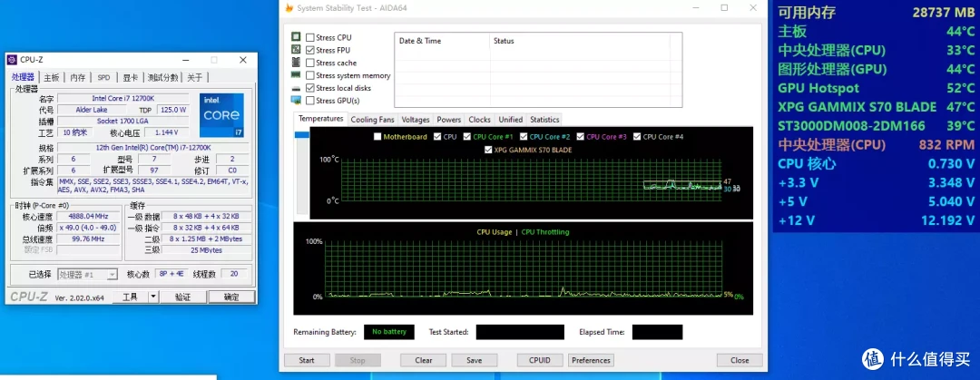The width and height of the screenshot is (980, 380).
Task: Enable the Stress cache checkbox
Action: pos(310,63)
